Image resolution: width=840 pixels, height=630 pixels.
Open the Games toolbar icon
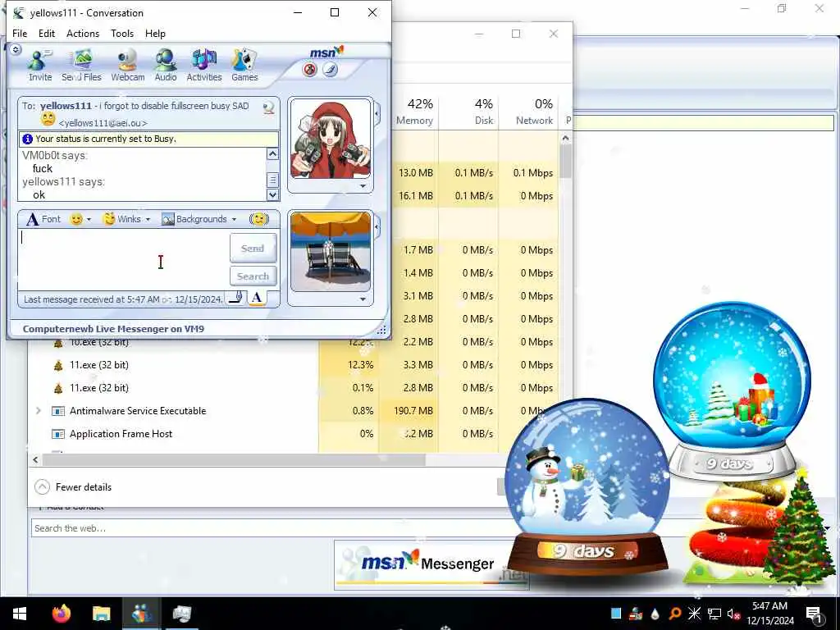point(244,66)
